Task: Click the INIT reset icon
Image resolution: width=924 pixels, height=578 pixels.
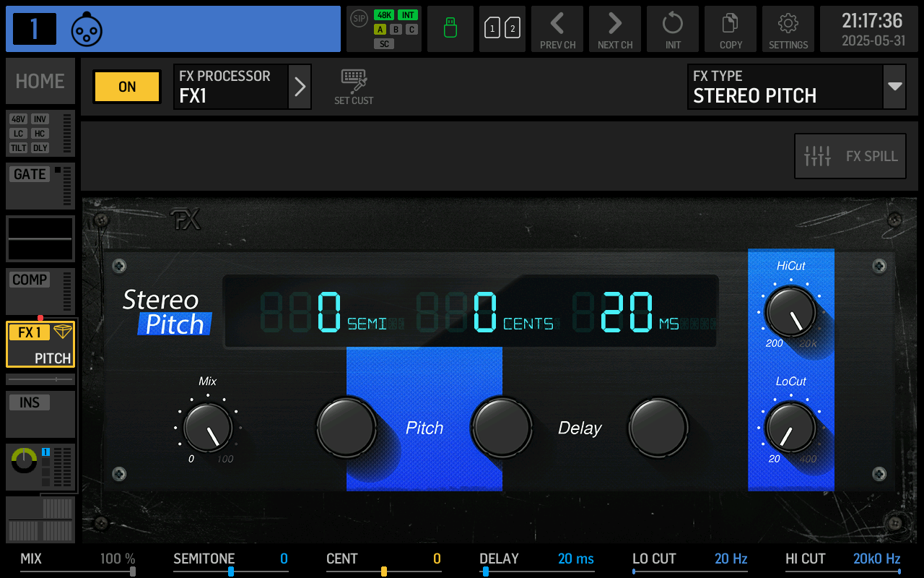Action: coord(673,29)
